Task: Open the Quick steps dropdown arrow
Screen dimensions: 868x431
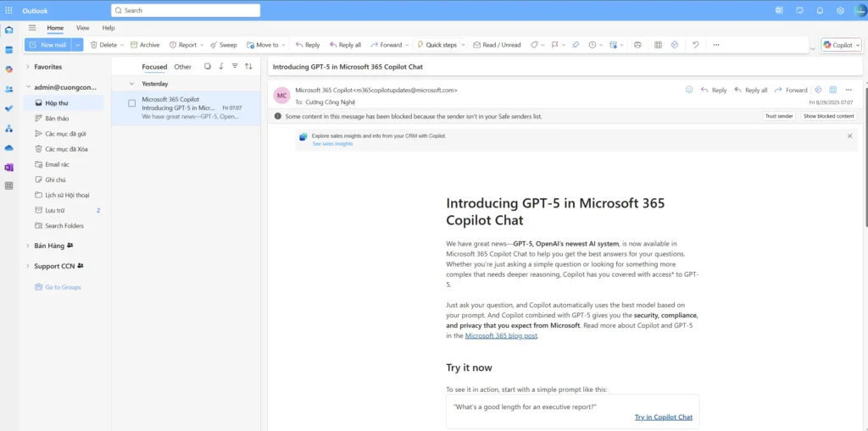Action: pyautogui.click(x=463, y=45)
